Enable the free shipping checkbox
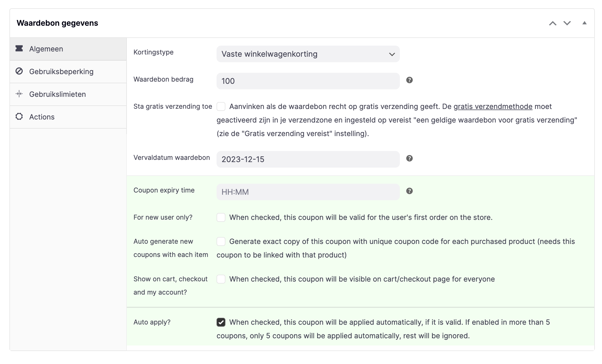The height and width of the screenshot is (364, 602). coord(221,106)
